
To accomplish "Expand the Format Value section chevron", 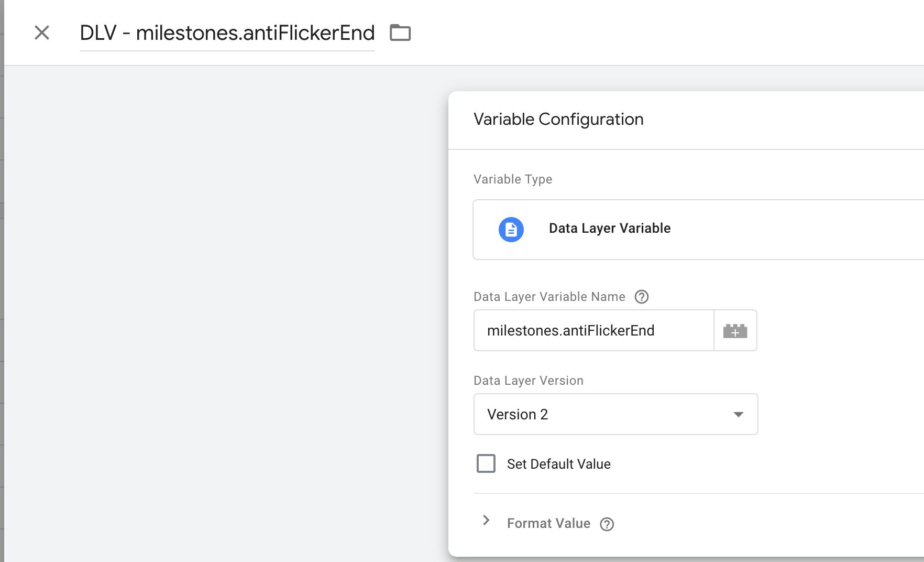I will coord(486,520).
